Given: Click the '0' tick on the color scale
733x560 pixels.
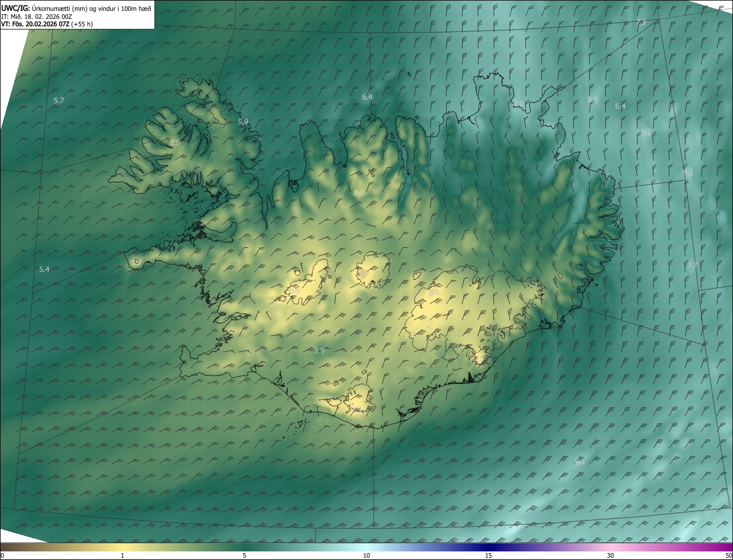Looking at the screenshot, I should pyautogui.click(x=2, y=555).
